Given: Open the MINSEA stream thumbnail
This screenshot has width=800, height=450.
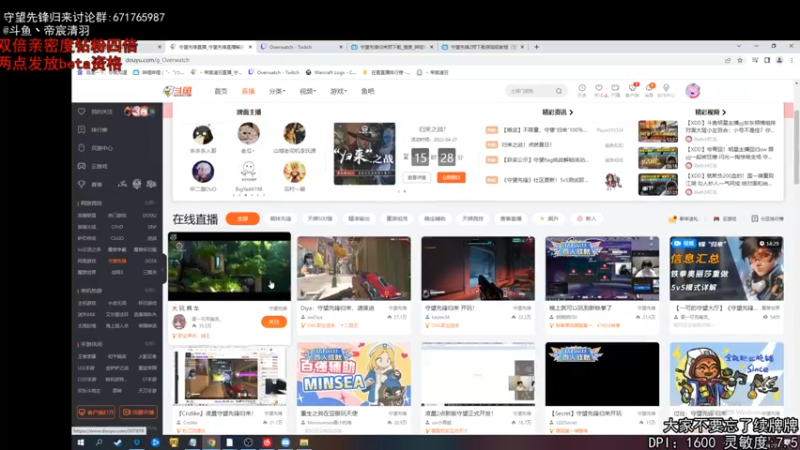Looking at the screenshot, I should (x=354, y=374).
